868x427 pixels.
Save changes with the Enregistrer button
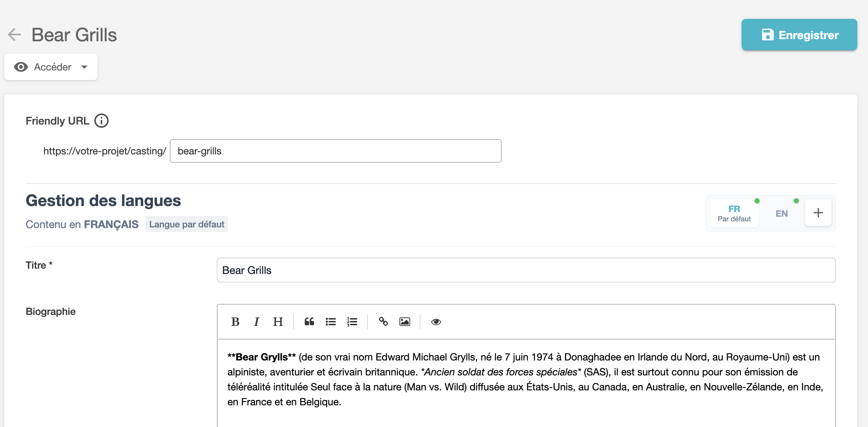(799, 35)
